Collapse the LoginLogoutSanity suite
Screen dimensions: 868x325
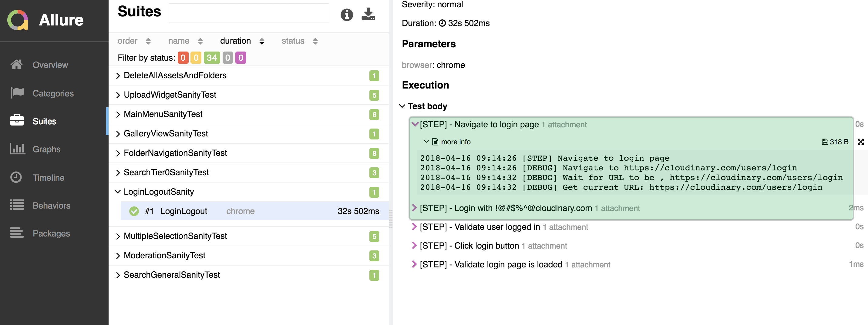pyautogui.click(x=118, y=192)
